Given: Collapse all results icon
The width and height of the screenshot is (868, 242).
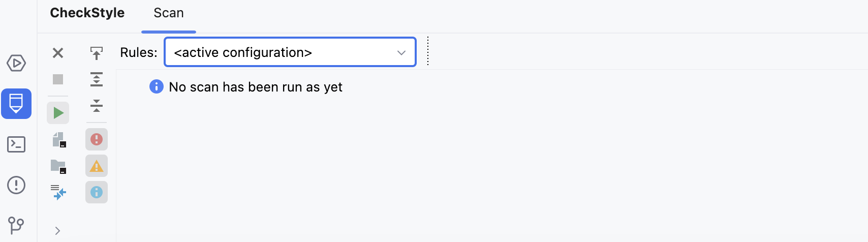Looking at the screenshot, I should point(97,106).
